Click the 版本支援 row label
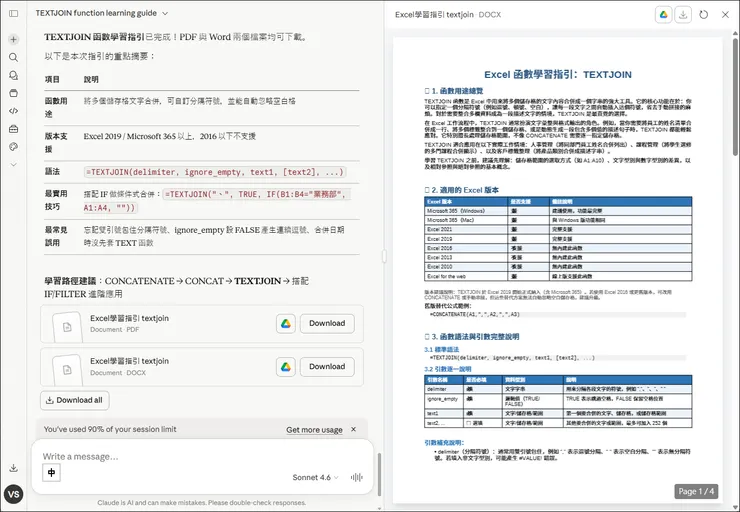The width and height of the screenshot is (740, 512). pyautogui.click(x=56, y=143)
